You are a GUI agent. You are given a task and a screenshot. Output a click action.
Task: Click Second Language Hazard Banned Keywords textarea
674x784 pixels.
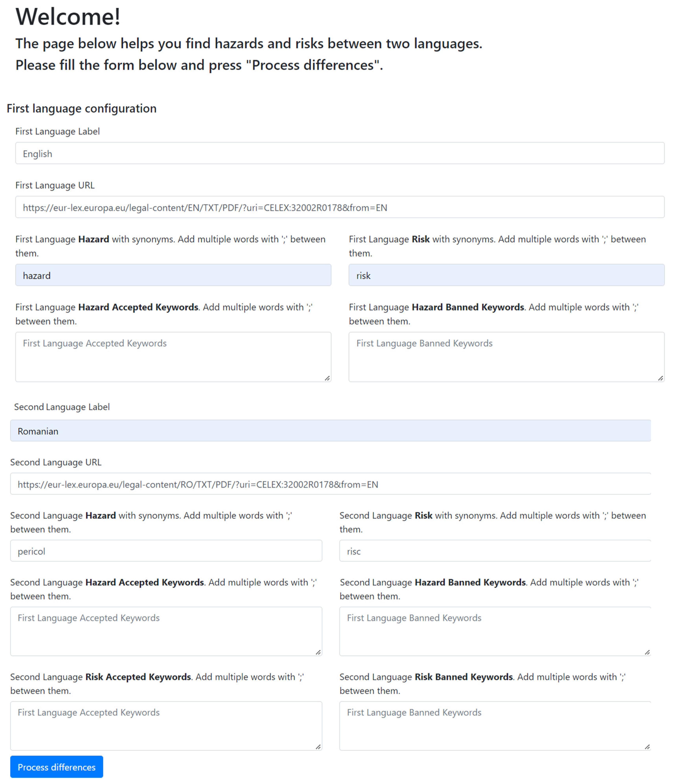click(494, 631)
